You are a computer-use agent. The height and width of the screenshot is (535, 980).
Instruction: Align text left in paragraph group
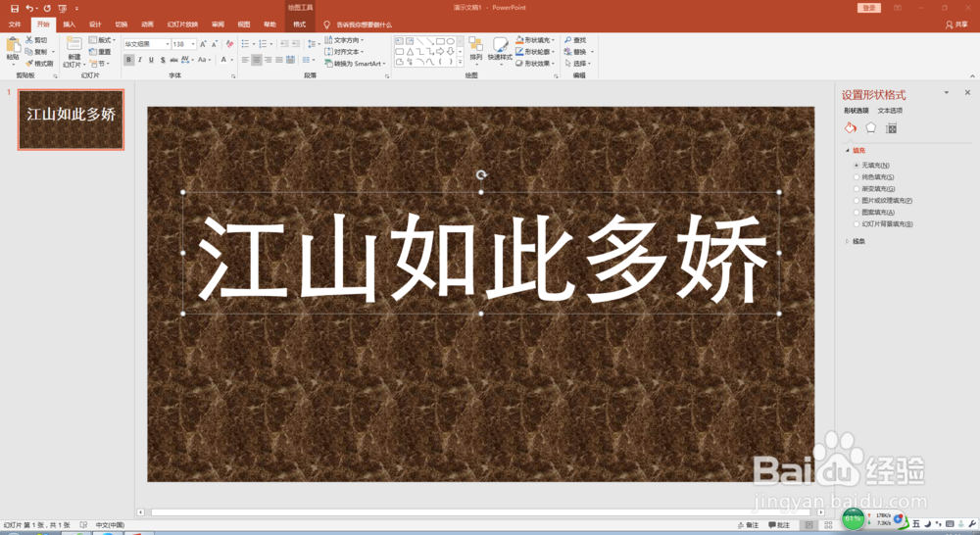click(246, 60)
